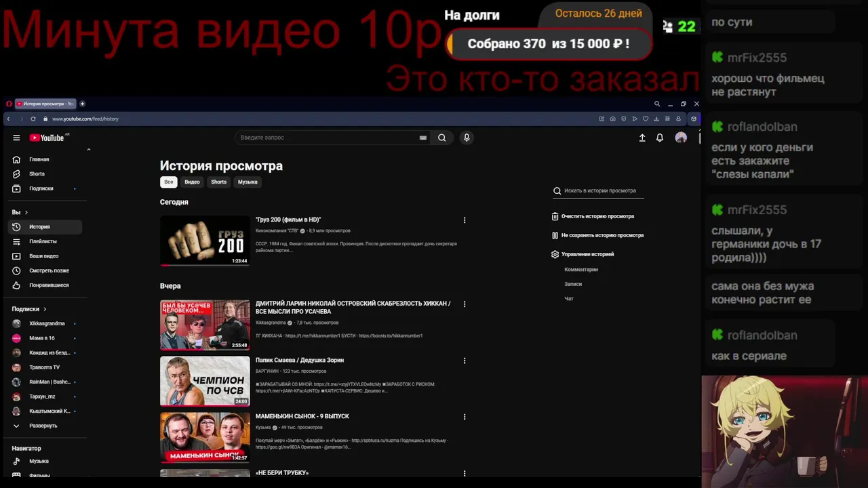Select the Видео filter chip

[193, 182]
